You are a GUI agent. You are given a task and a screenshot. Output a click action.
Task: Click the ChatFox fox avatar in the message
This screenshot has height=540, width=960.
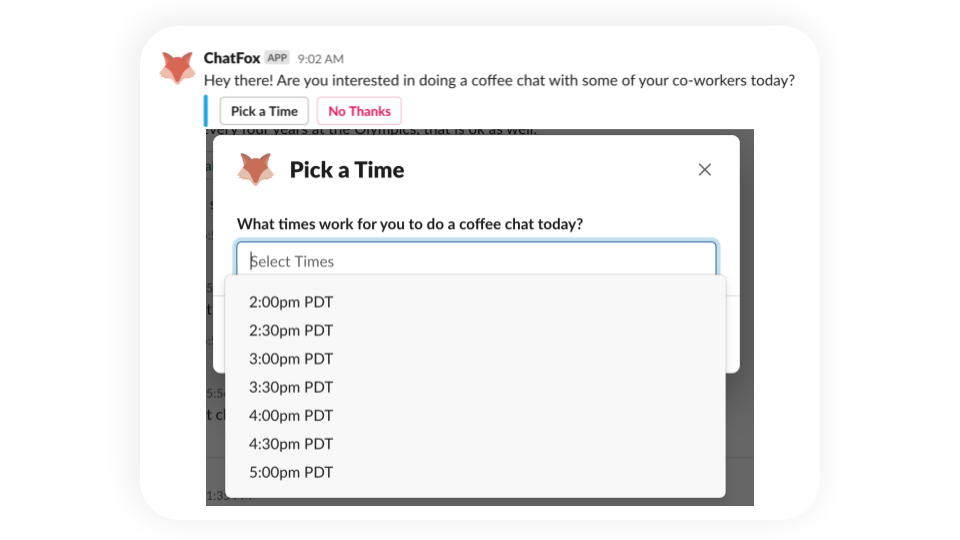tap(177, 68)
